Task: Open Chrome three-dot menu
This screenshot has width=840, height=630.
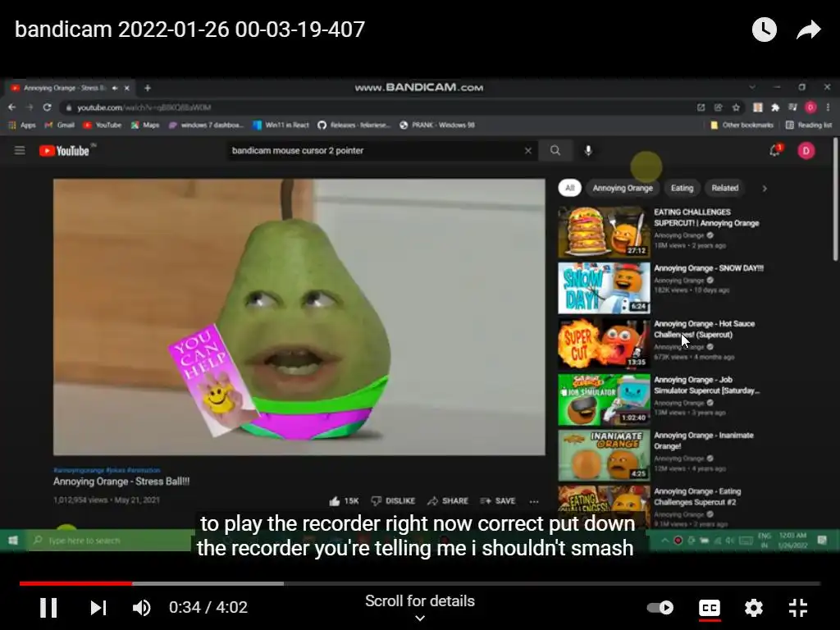Action: pyautogui.click(x=828, y=107)
